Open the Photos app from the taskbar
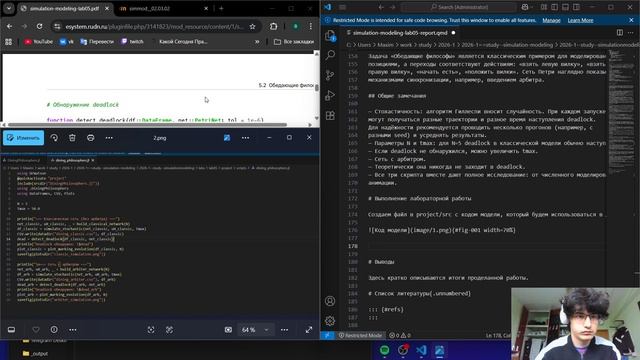Viewport: 640px width, 360px height. [x=439, y=350]
